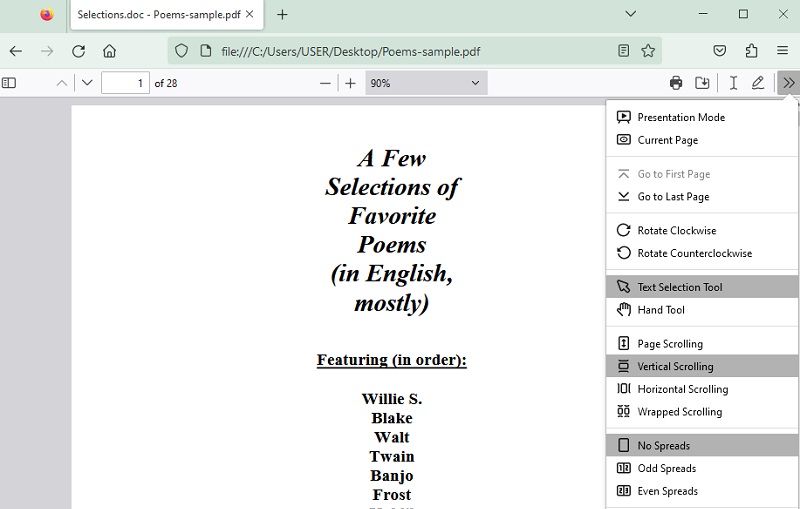
Task: Open tracking protection shield info
Action: [x=182, y=51]
